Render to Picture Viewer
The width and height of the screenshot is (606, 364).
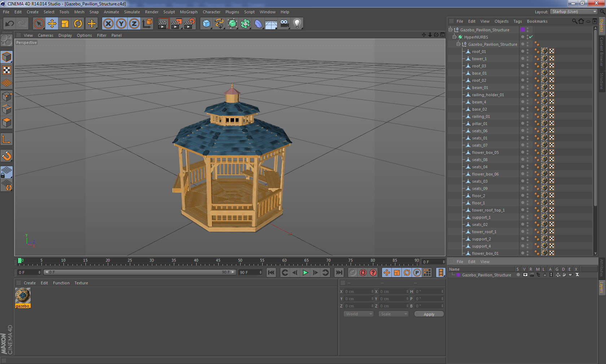coord(176,24)
